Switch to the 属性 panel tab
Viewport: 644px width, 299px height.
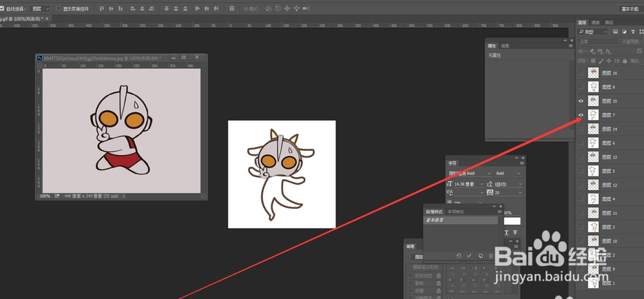tap(492, 46)
